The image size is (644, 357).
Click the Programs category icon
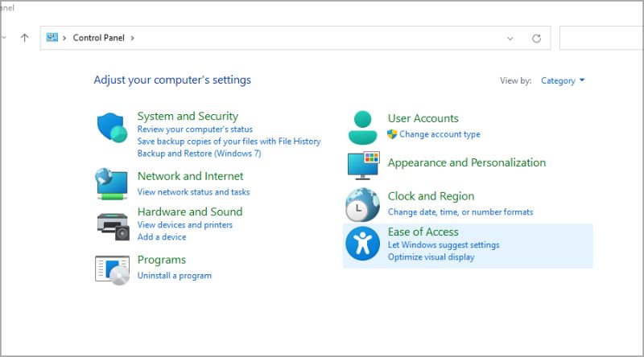click(112, 269)
